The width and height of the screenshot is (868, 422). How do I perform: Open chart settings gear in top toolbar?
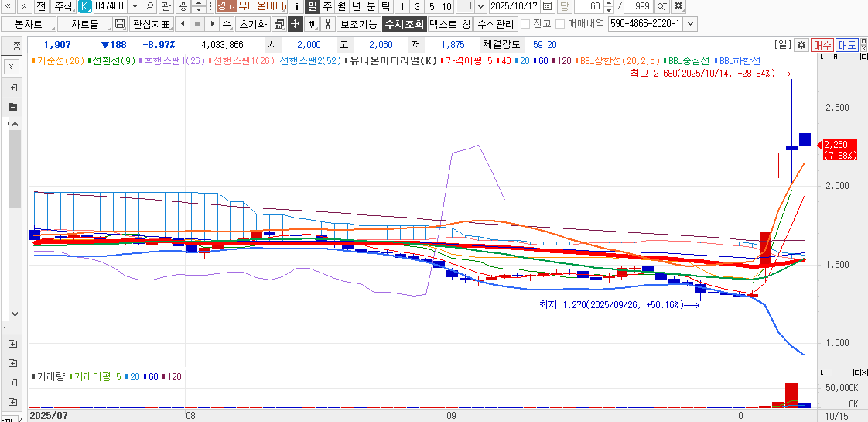pyautogui.click(x=678, y=6)
